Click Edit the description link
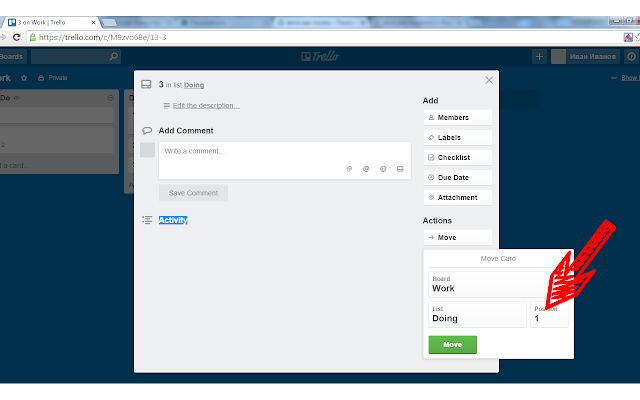 206,106
